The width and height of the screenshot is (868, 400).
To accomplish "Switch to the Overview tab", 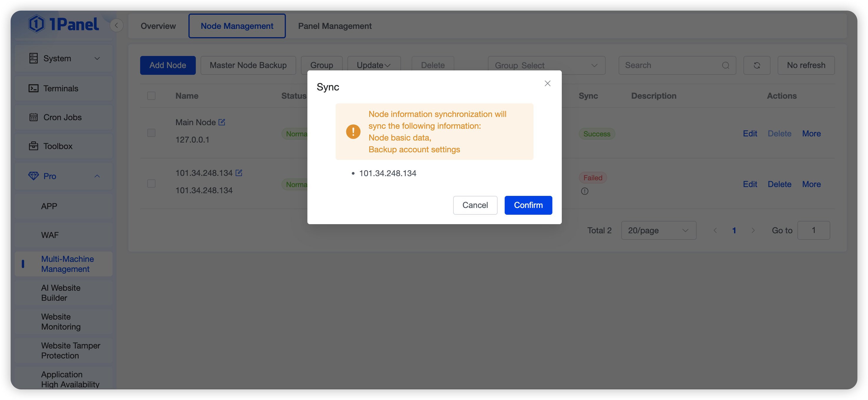I will (158, 26).
